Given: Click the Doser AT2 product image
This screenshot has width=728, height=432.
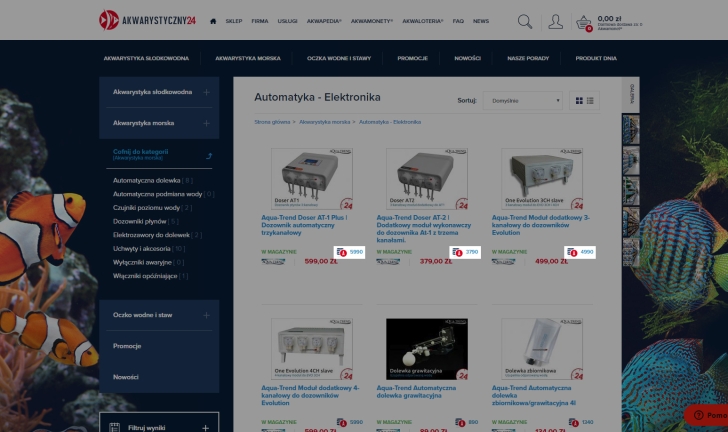Looking at the screenshot, I should coord(427,179).
